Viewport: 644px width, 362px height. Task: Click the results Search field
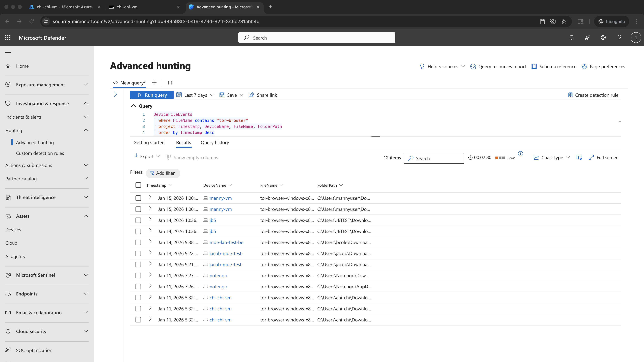tap(434, 158)
